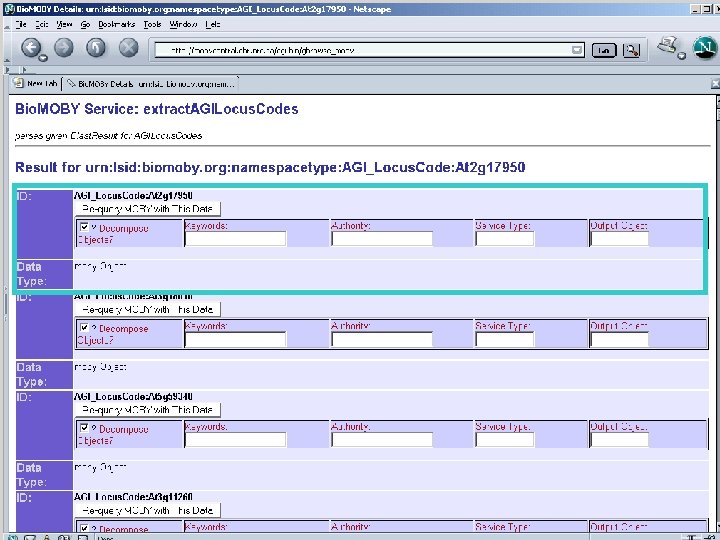Click Re-query MOBY button in the second result
The height and width of the screenshot is (540, 720).
pos(147,309)
